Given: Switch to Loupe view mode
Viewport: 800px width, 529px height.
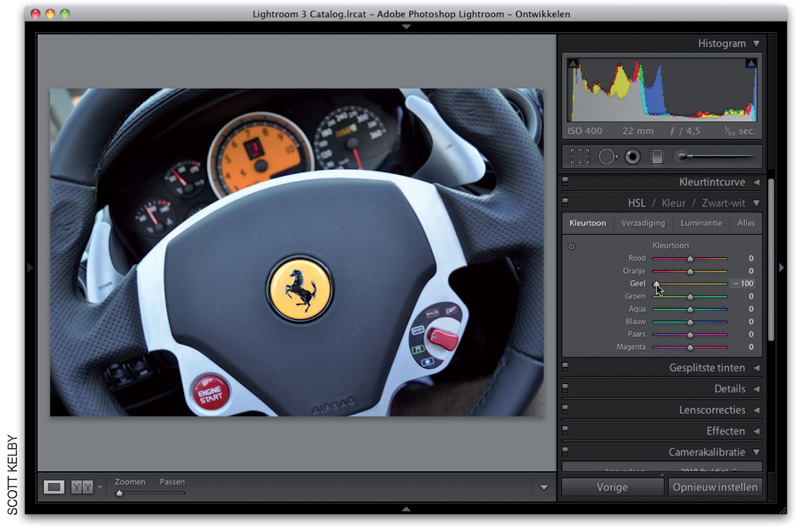Looking at the screenshot, I should pyautogui.click(x=54, y=487).
